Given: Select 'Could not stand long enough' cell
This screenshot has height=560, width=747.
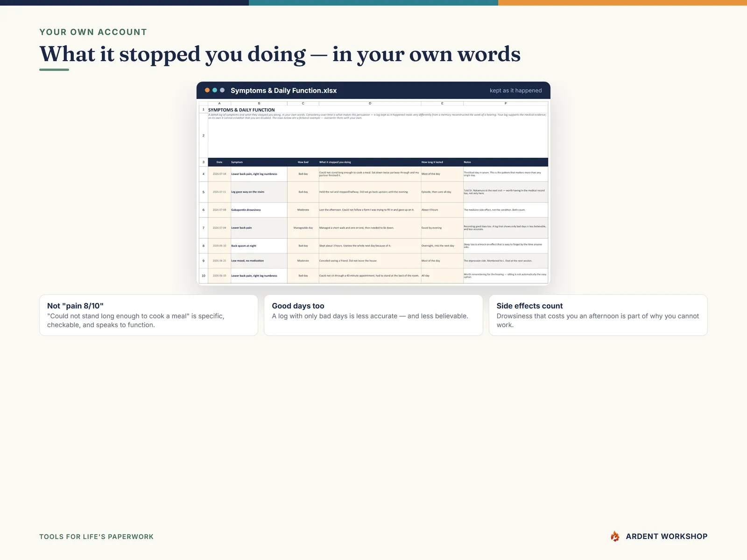Looking at the screenshot, I should point(370,174).
